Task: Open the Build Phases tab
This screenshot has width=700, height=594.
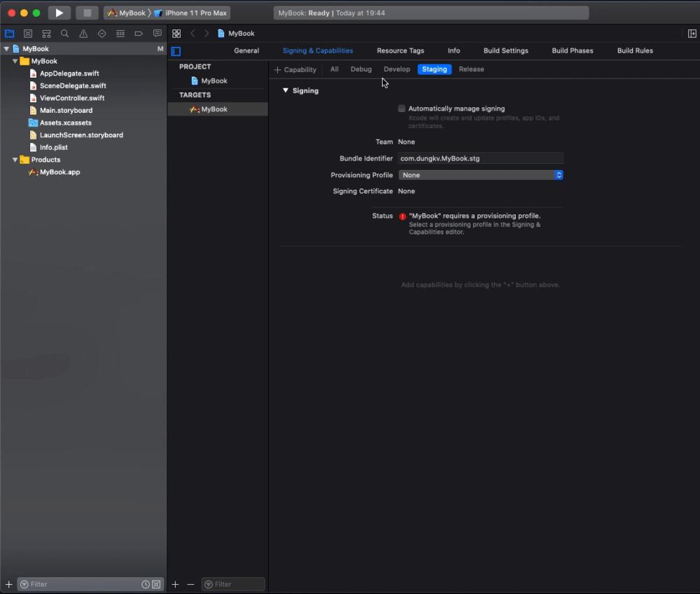Action: (x=573, y=50)
